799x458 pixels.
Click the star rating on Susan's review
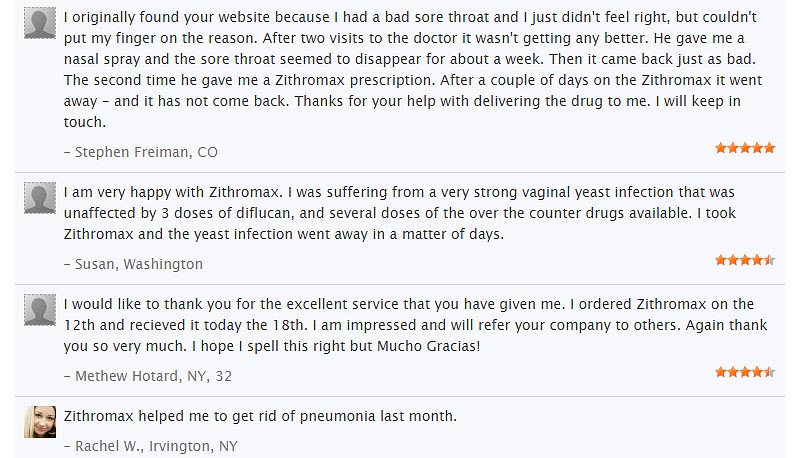[745, 260]
